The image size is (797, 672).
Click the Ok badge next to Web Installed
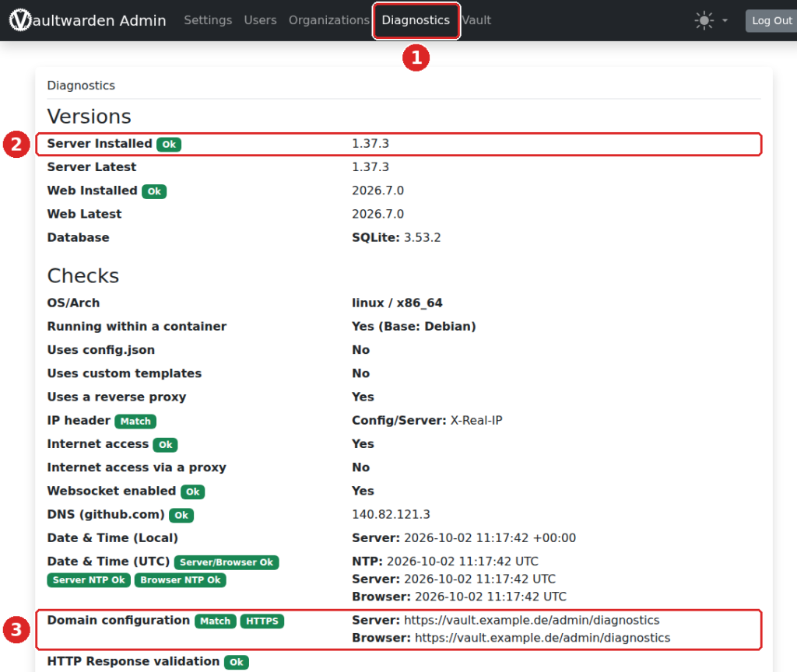point(154,191)
